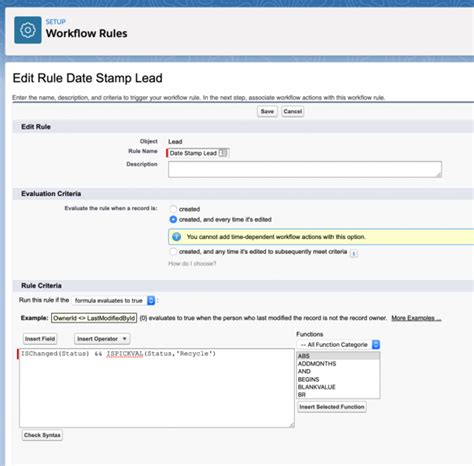Viewport: 474px width, 466px height.
Task: Click the 'Evaluation Criteria' section header
Action: coord(51,194)
